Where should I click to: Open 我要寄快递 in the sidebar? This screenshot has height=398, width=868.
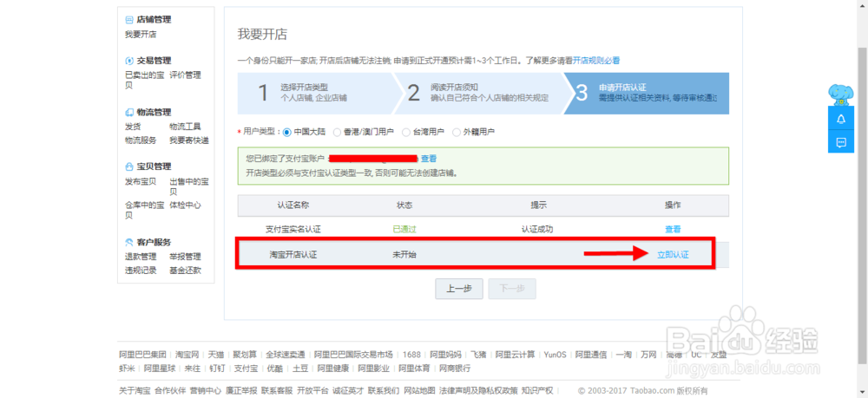click(189, 140)
